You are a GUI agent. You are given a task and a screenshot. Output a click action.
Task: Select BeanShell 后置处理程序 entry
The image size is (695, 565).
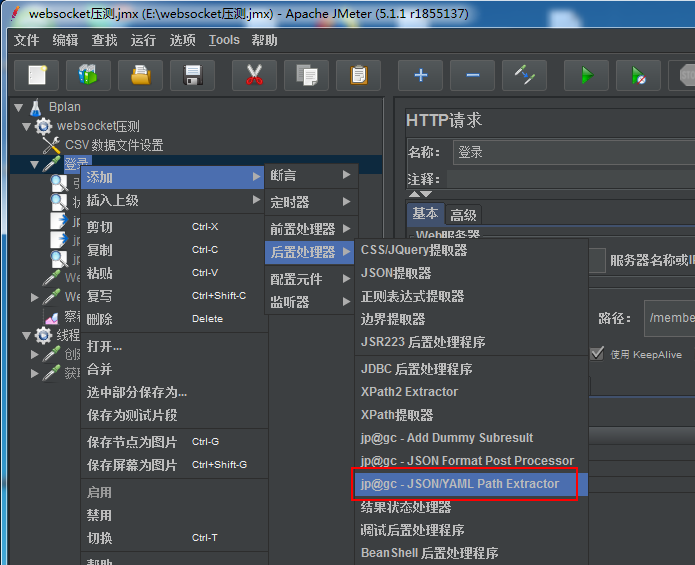point(472,553)
